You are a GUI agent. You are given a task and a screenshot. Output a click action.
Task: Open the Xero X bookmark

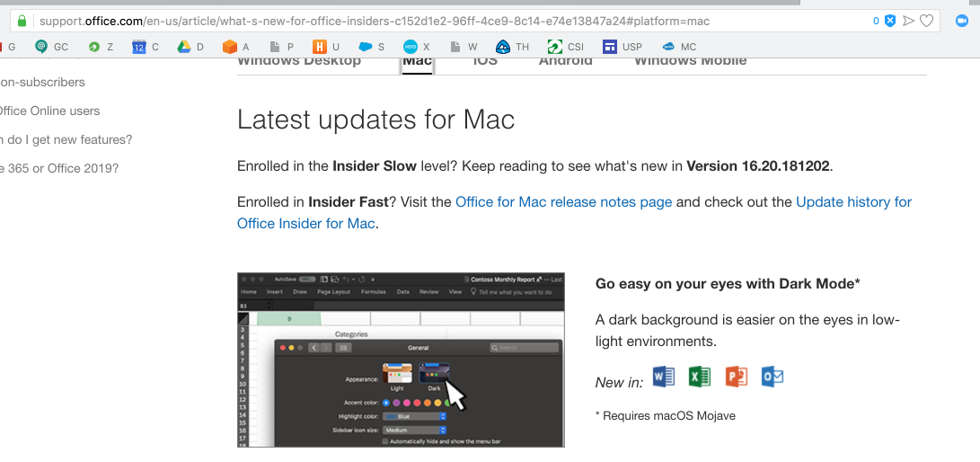(416, 47)
